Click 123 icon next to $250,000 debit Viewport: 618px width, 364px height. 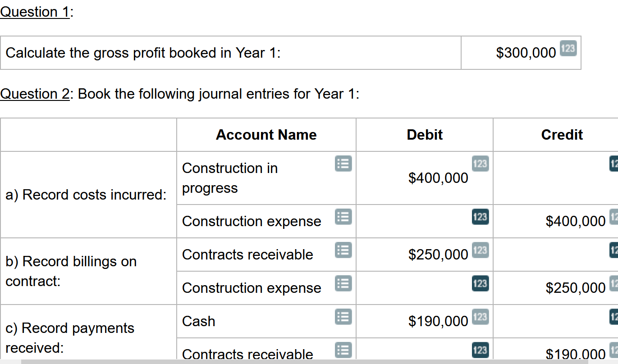pyautogui.click(x=480, y=250)
